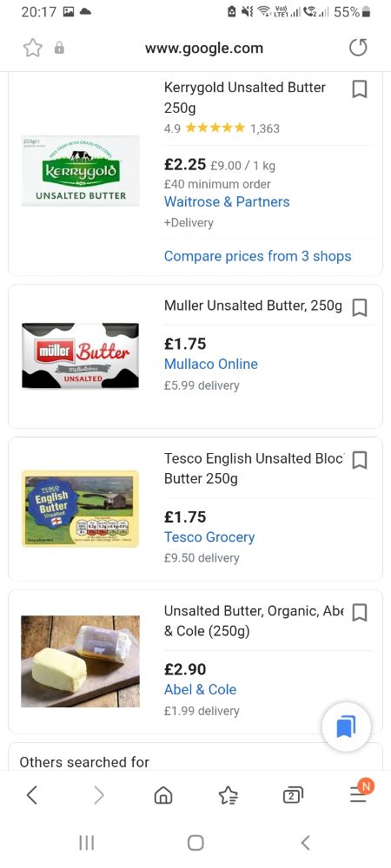Show Android recent apps button
Image resolution: width=391 pixels, height=868 pixels.
point(86,843)
